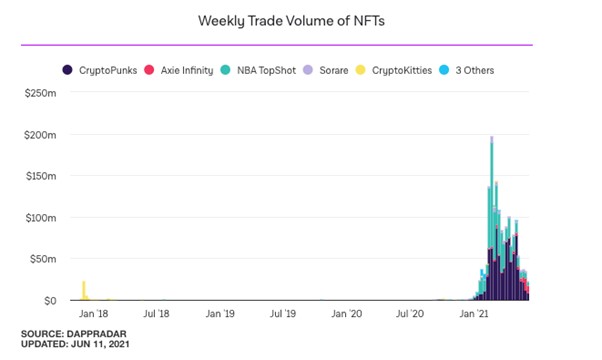Image resolution: width=602 pixels, height=360 pixels.
Task: Toggle the Axie Infinity legend label
Action: point(187,71)
